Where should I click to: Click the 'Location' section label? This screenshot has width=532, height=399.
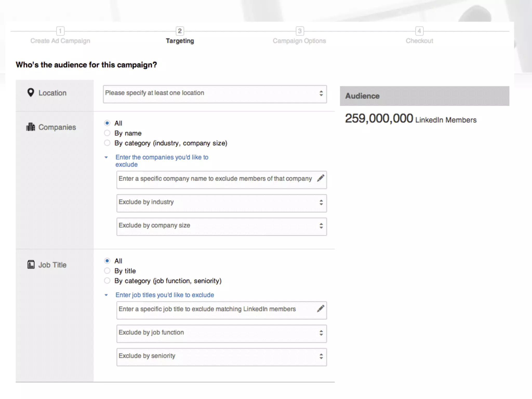[52, 93]
